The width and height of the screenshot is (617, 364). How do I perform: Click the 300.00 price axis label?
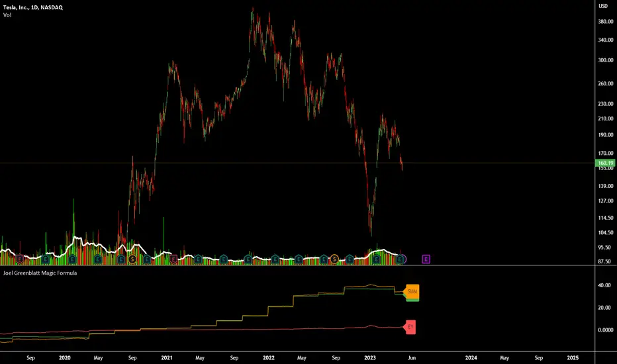click(606, 60)
